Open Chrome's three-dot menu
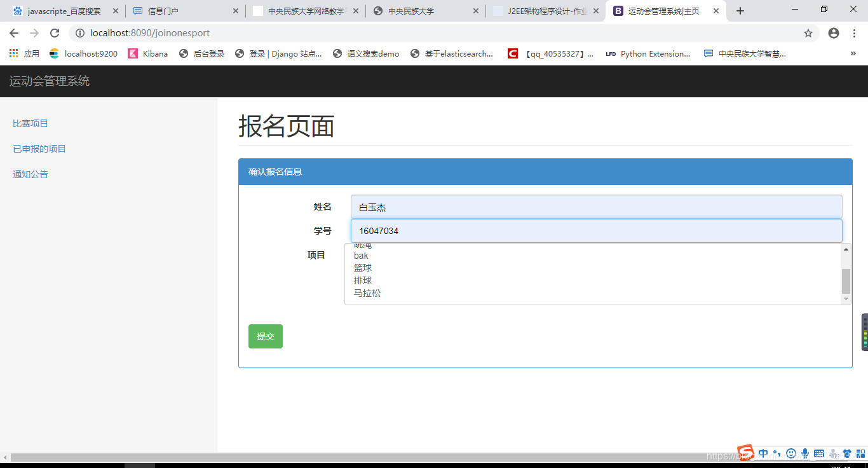This screenshot has width=868, height=468. [x=855, y=33]
